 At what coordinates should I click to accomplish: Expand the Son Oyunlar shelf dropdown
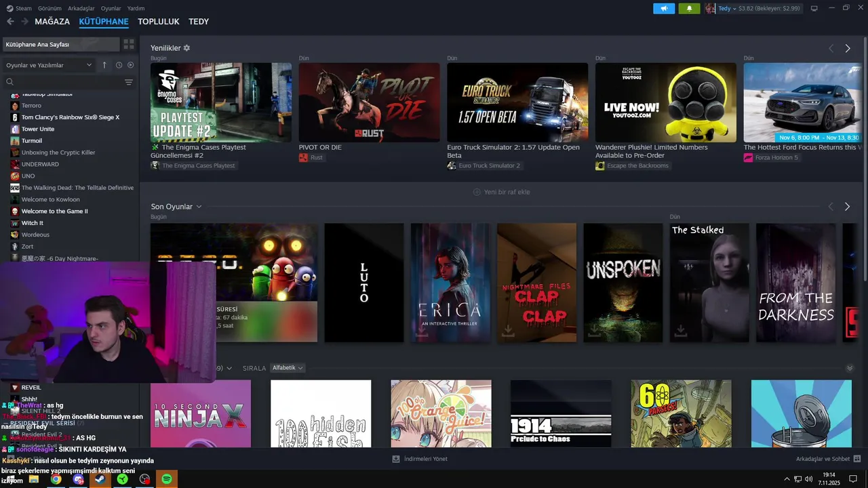click(199, 207)
